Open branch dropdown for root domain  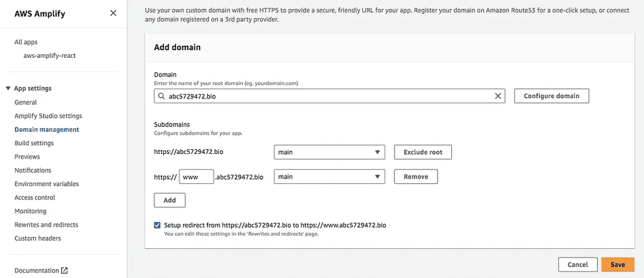(329, 152)
